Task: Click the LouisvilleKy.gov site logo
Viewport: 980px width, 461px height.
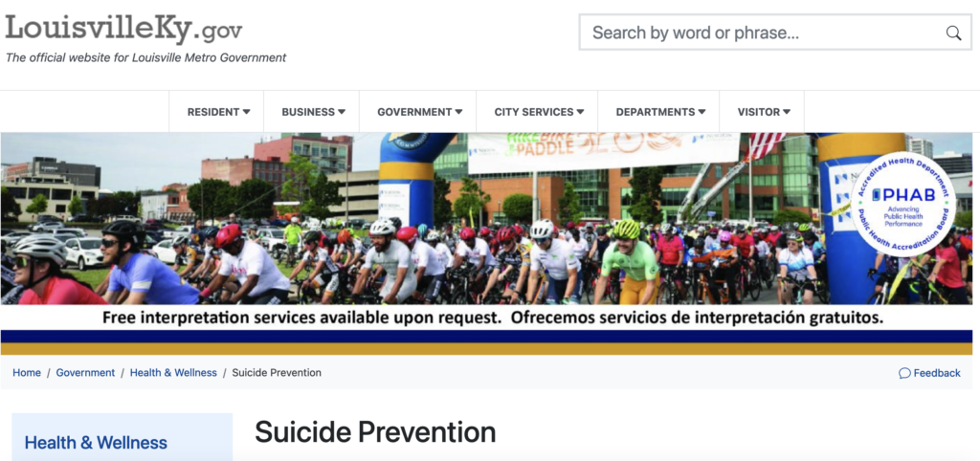Action: pos(123,30)
